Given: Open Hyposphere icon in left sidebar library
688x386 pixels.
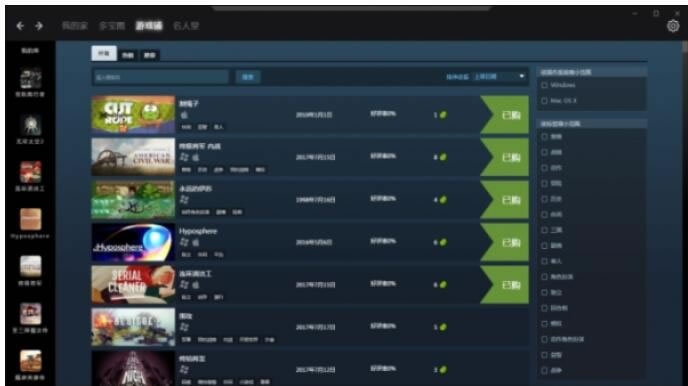Looking at the screenshot, I should [30, 219].
